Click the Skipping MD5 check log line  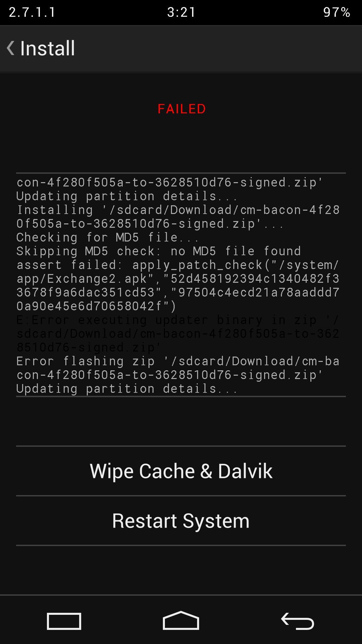coord(159,251)
